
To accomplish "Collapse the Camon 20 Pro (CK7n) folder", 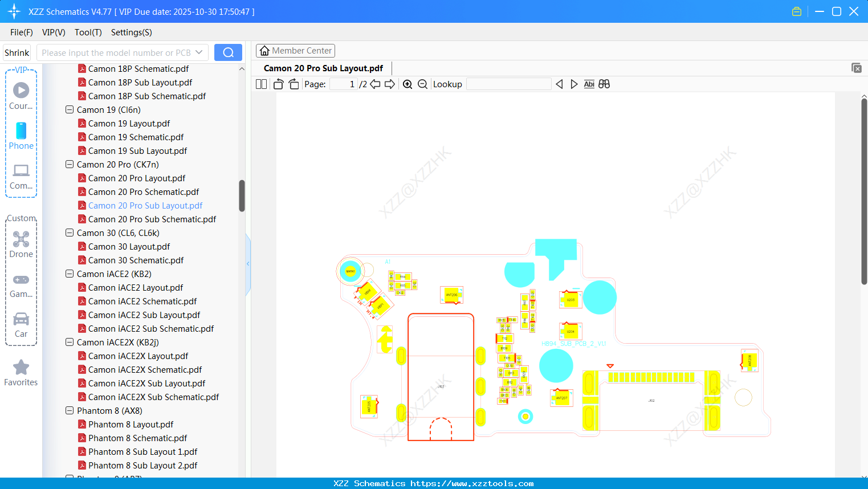I will click(70, 164).
